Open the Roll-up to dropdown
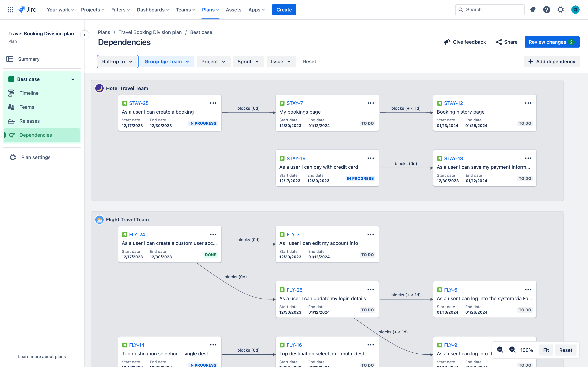This screenshot has height=367, width=588. click(117, 62)
